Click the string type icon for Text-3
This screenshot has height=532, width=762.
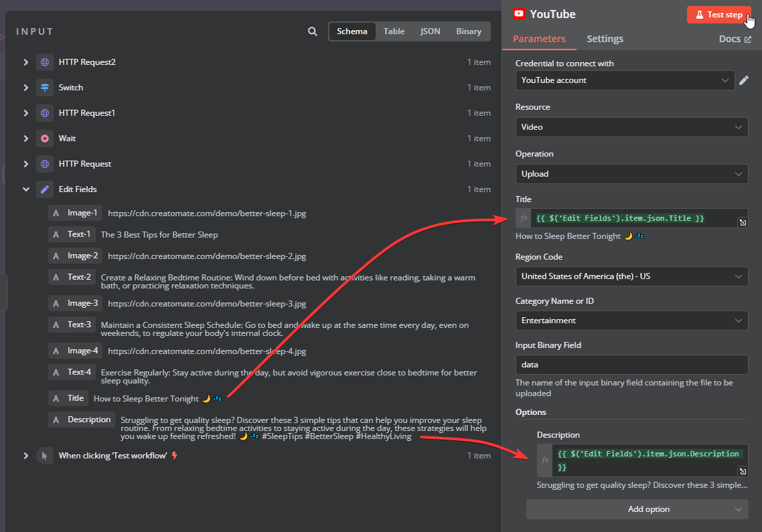[x=56, y=325]
